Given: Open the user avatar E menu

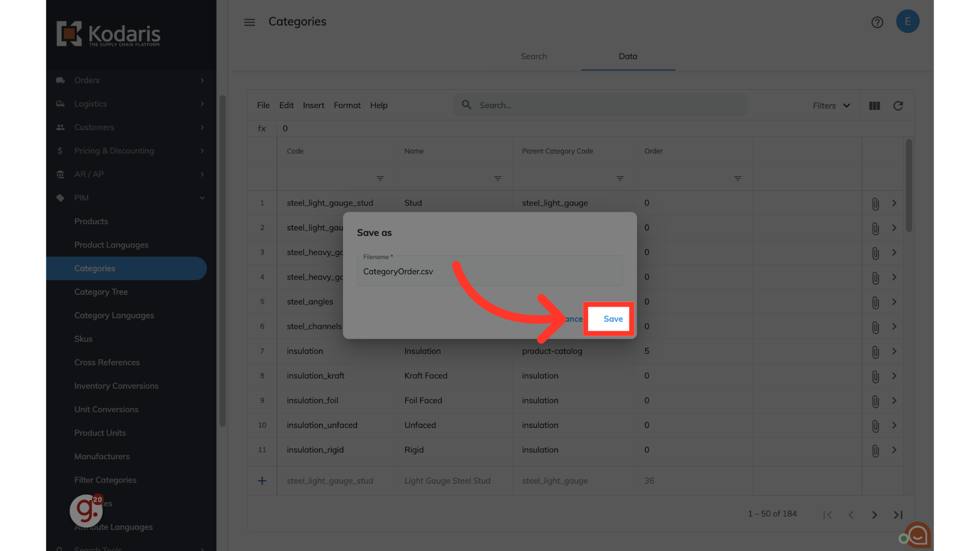Looking at the screenshot, I should pyautogui.click(x=907, y=21).
